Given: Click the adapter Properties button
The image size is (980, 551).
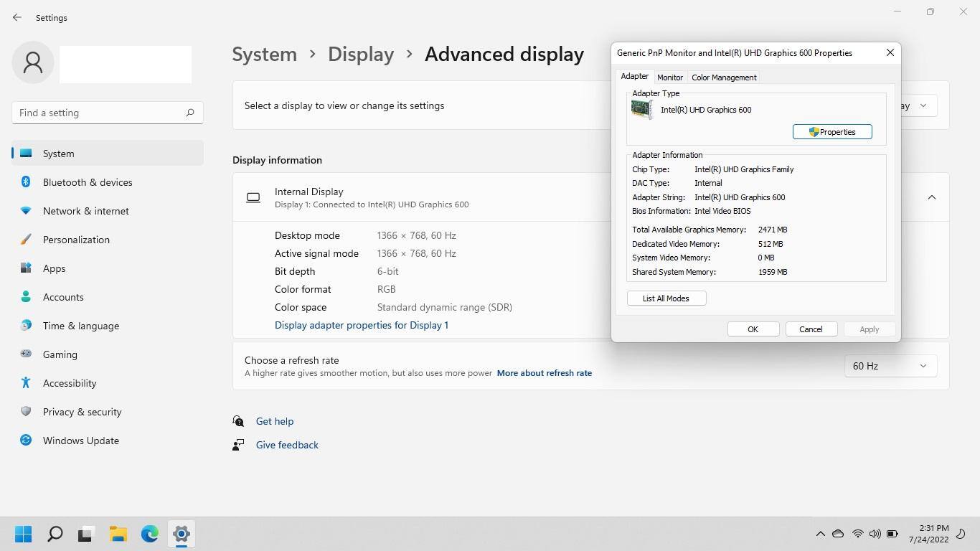Looking at the screenshot, I should tap(831, 132).
